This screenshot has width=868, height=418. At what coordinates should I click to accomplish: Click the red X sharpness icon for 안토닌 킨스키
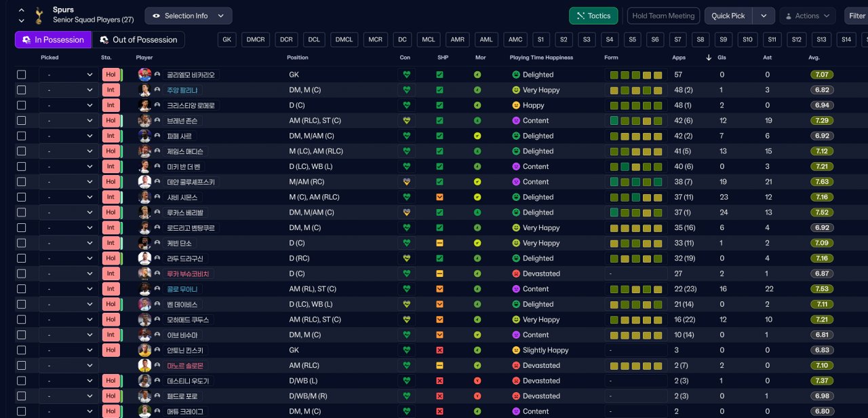tap(439, 350)
